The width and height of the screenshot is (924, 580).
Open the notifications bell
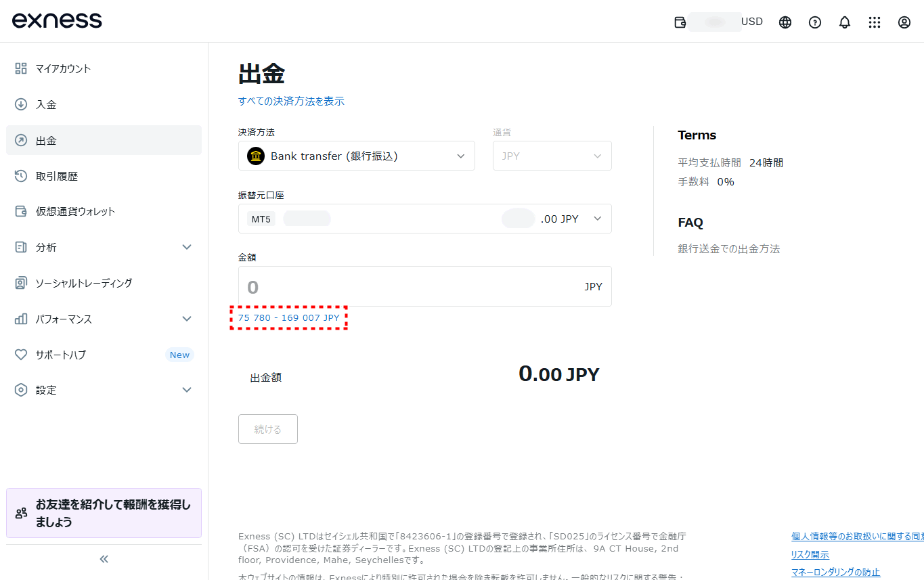[845, 22]
